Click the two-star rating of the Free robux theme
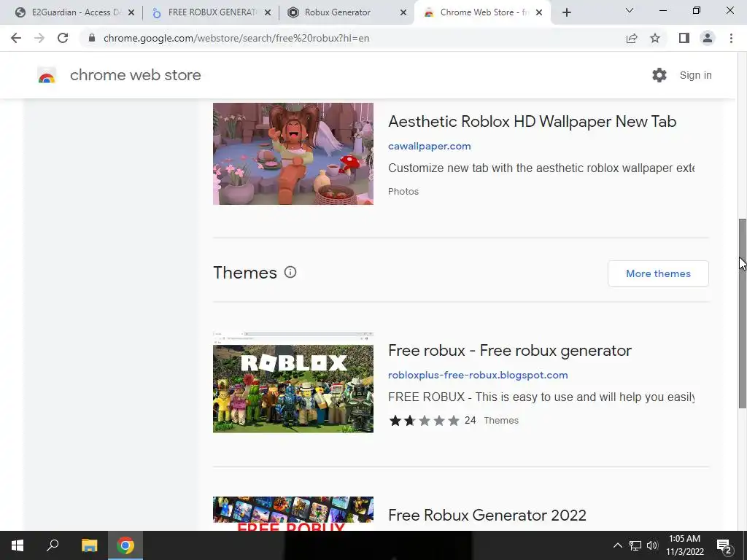 [424, 421]
